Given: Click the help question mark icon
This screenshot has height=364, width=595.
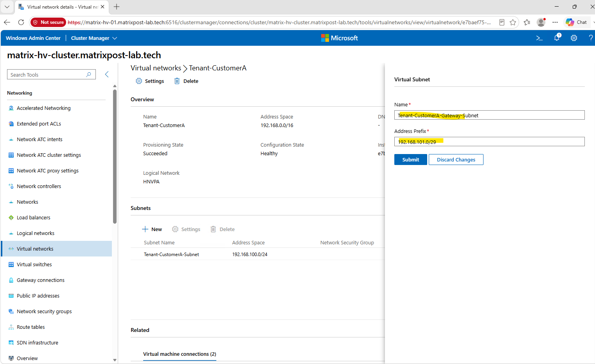Looking at the screenshot, I should coord(591,38).
